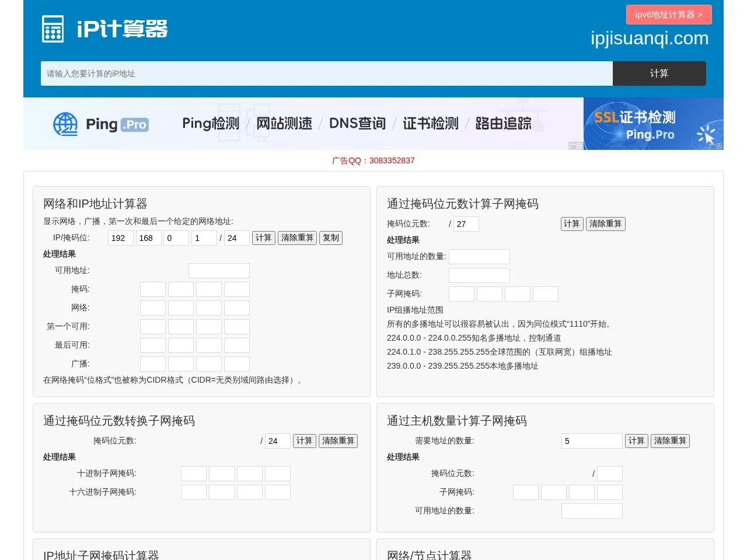The image size is (747, 560).
Task: Open the ipv6地址计算器 link
Action: click(x=669, y=14)
